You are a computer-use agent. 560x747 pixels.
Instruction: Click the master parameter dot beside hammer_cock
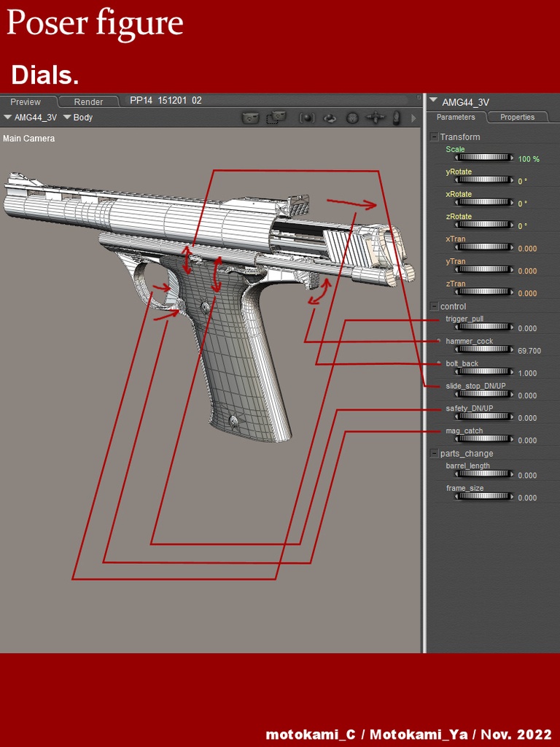(438, 340)
